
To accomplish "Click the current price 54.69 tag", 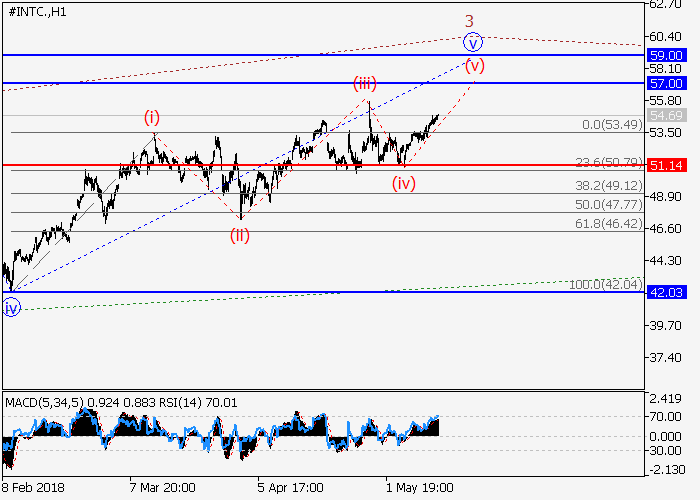I will (x=665, y=116).
